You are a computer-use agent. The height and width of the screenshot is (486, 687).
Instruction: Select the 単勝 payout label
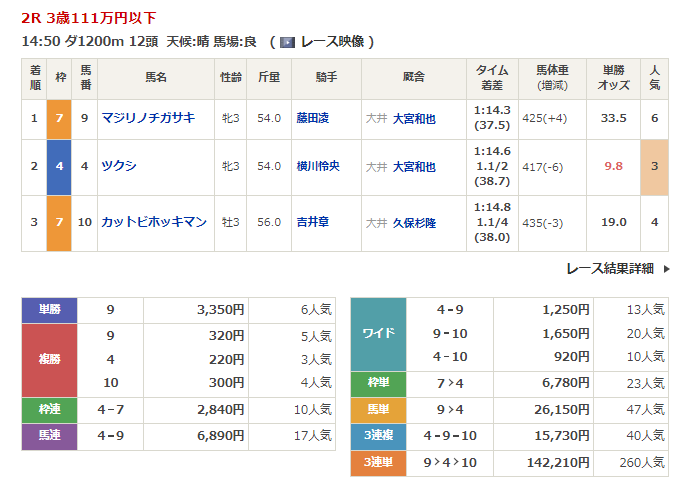click(x=49, y=310)
